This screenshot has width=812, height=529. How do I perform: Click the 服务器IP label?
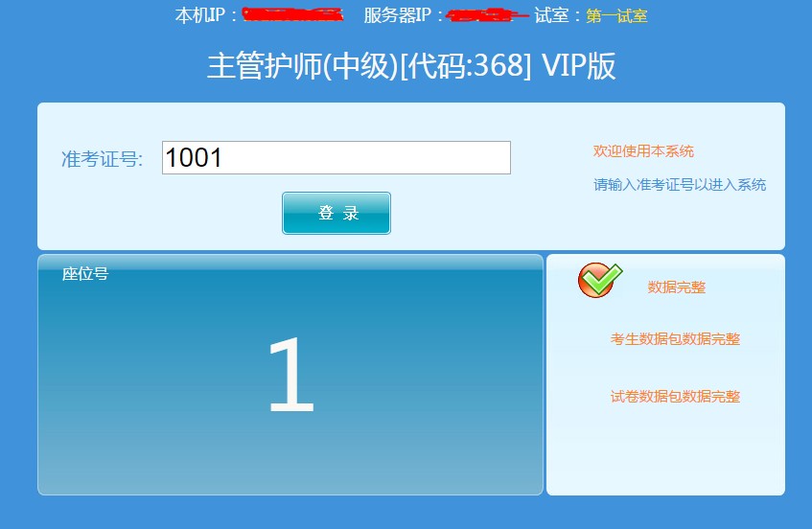(x=403, y=15)
